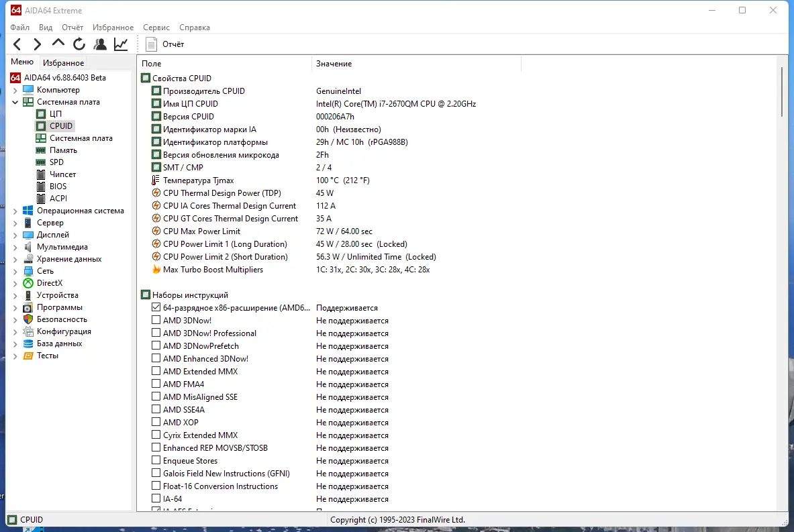Toggle the AMD SSE4A checkbox
The height and width of the screenshot is (532, 794).
156,409
